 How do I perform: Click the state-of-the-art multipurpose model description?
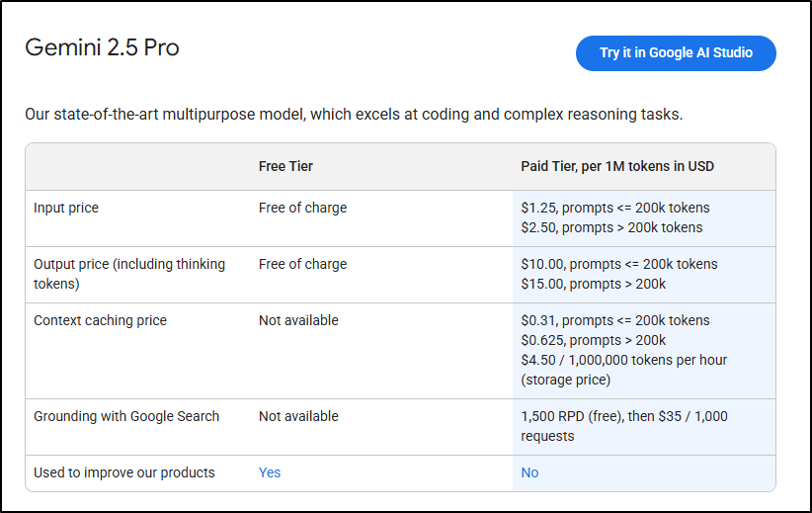354,114
